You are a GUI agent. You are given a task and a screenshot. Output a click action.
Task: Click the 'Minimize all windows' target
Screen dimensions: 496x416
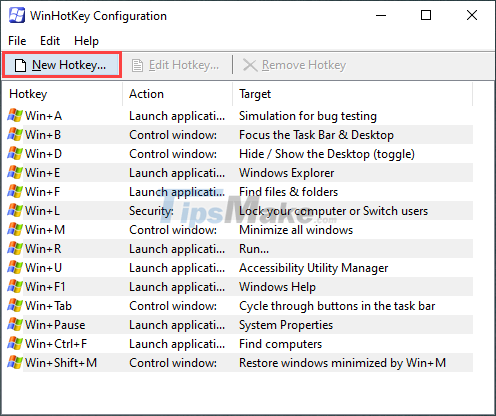coord(296,230)
